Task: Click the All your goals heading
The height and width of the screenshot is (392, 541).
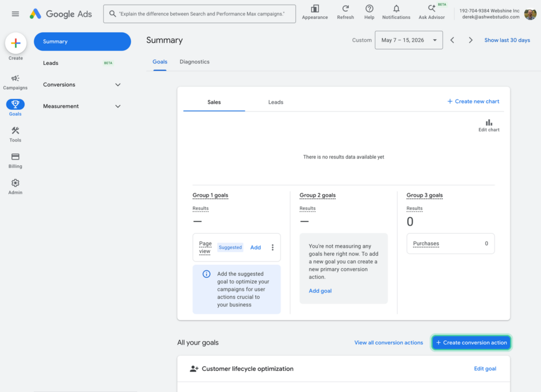Action: tap(198, 343)
